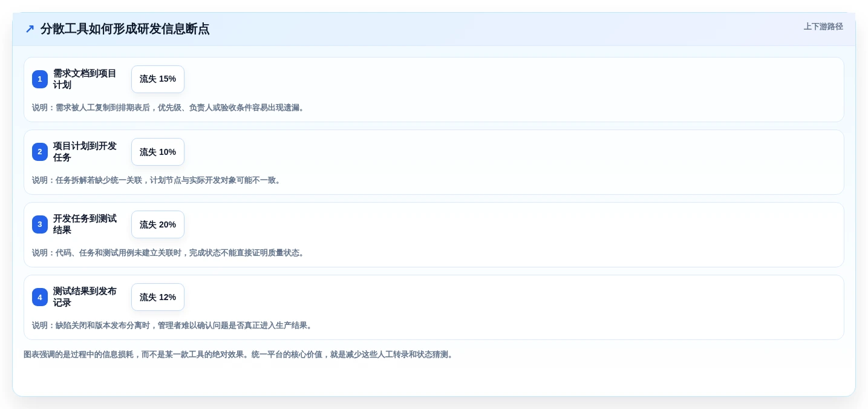This screenshot has width=868, height=409.
Task: Click the 流失 12% pill
Action: (x=158, y=297)
